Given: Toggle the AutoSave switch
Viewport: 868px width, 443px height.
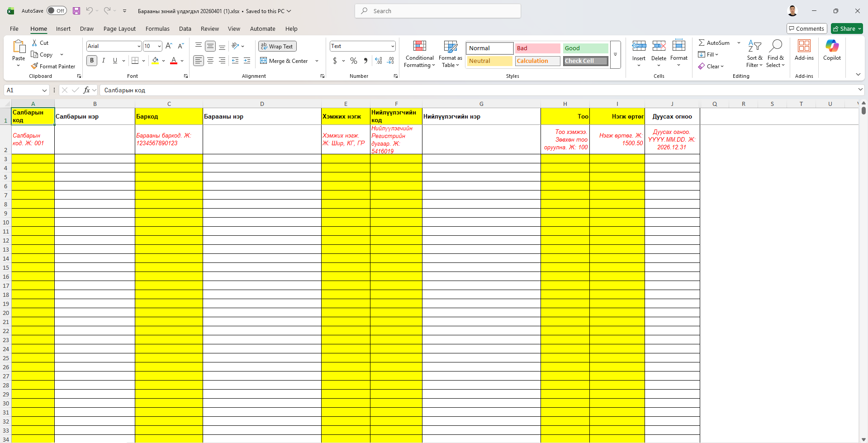Looking at the screenshot, I should 57,11.
